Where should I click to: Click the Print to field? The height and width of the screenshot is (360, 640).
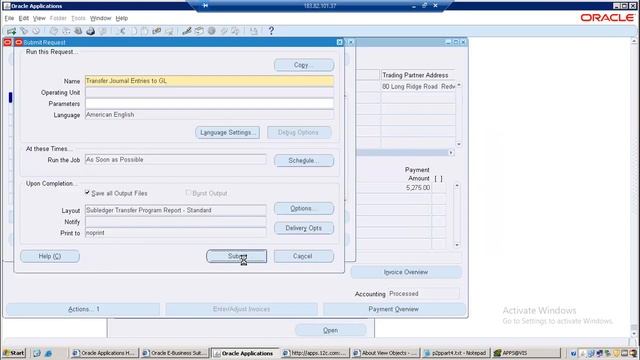[x=176, y=233]
